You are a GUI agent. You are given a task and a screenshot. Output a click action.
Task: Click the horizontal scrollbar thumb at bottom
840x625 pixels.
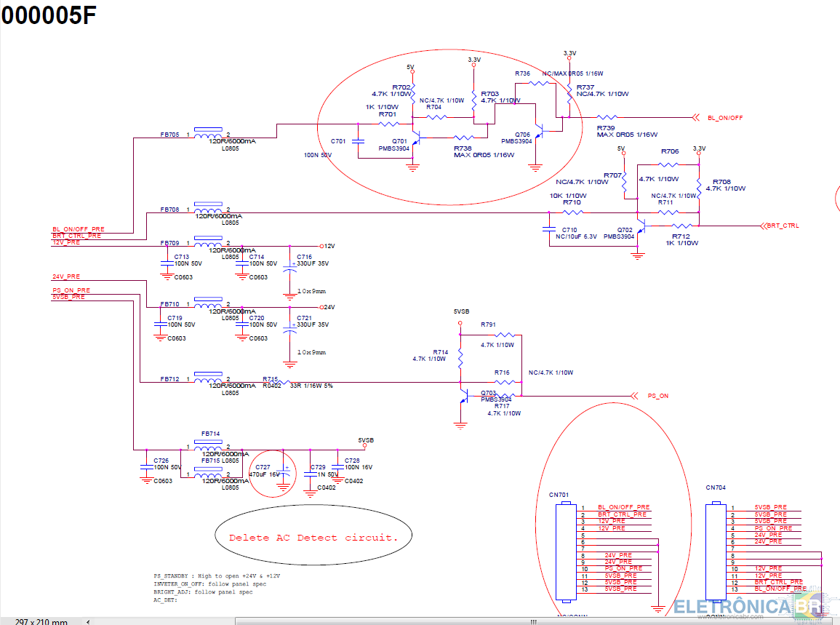point(533,622)
